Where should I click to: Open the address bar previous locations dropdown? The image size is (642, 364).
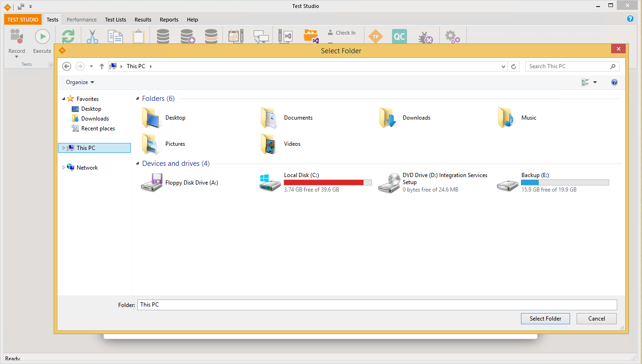tap(503, 66)
